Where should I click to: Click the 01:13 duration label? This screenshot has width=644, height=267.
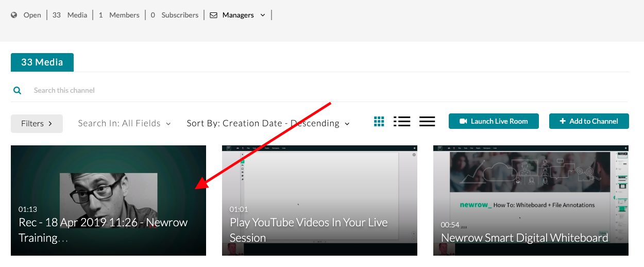(28, 209)
